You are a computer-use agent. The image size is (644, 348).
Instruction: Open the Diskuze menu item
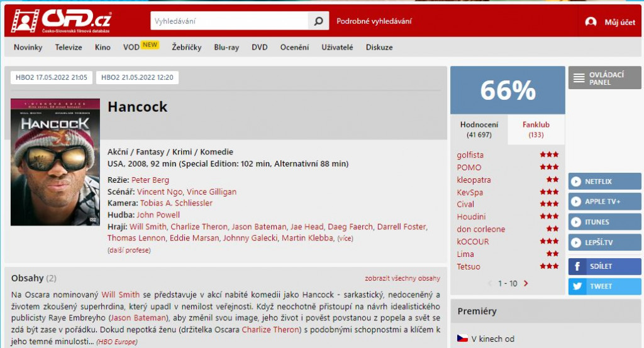379,47
